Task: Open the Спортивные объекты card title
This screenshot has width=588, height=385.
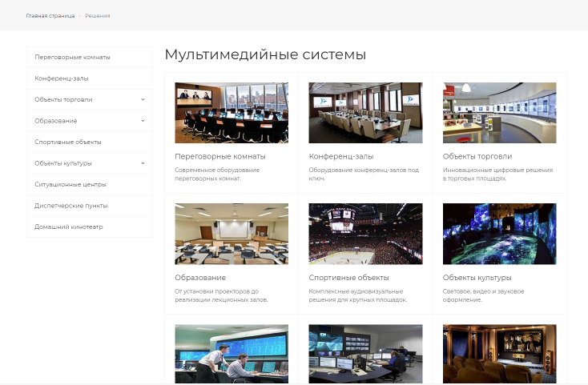Action: 348,278
